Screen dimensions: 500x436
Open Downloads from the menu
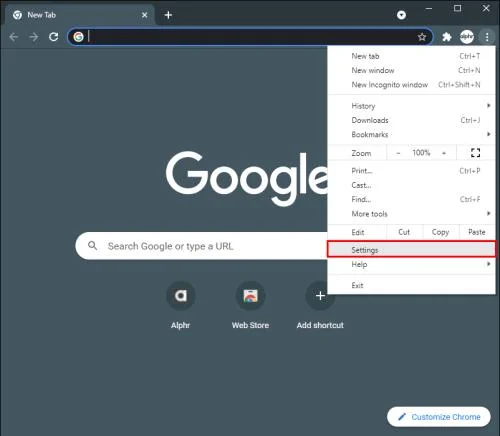(x=411, y=120)
